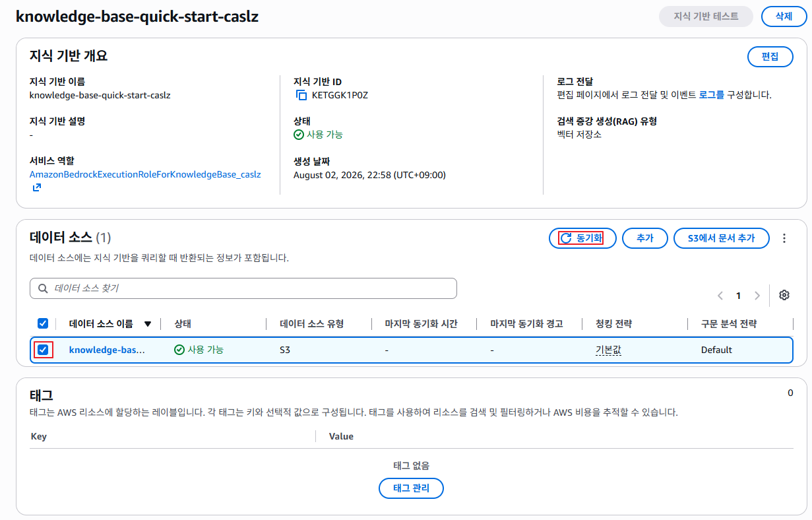Open the AmazonBedrockExecutionRoleForKnowledgeBase_caslz link
Screen dimensions: 812x520
tap(145, 175)
